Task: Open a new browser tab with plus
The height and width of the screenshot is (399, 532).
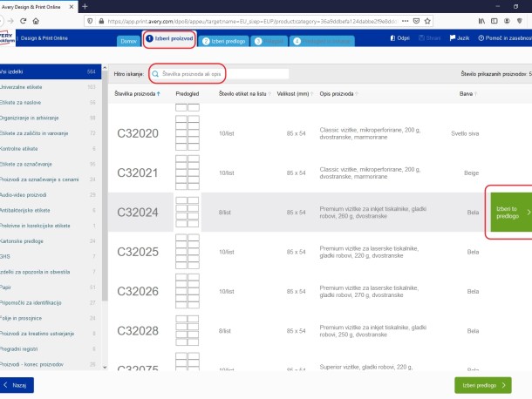Action: pyautogui.click(x=85, y=6)
